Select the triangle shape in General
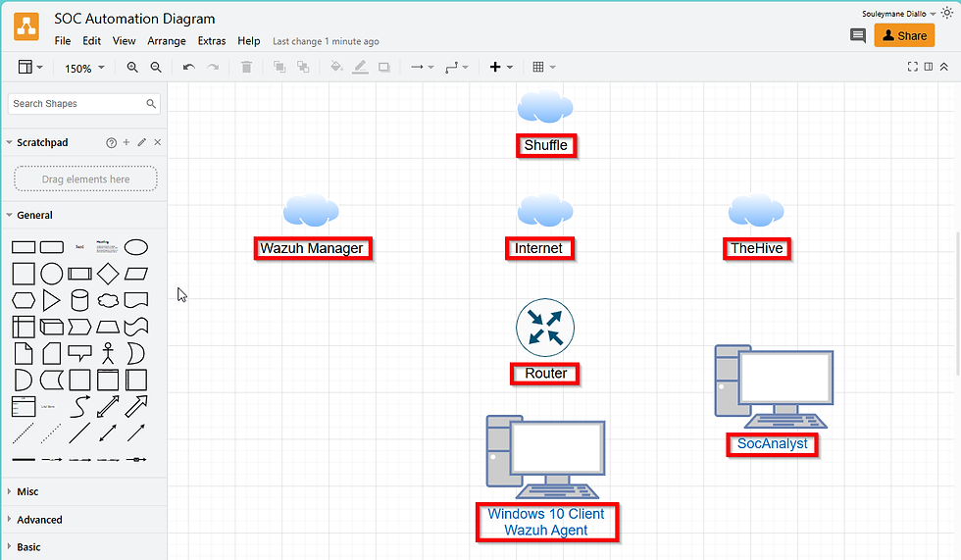 [51, 301]
